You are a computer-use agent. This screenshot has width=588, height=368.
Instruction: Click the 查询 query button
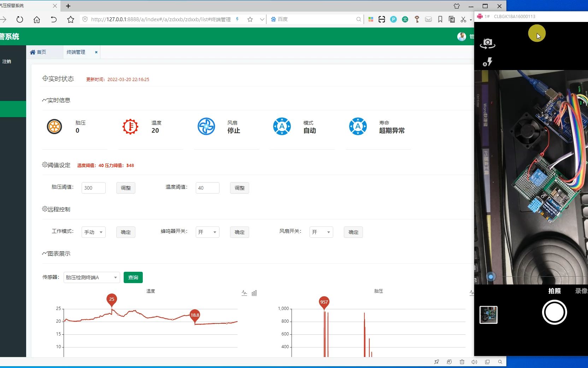tap(133, 277)
